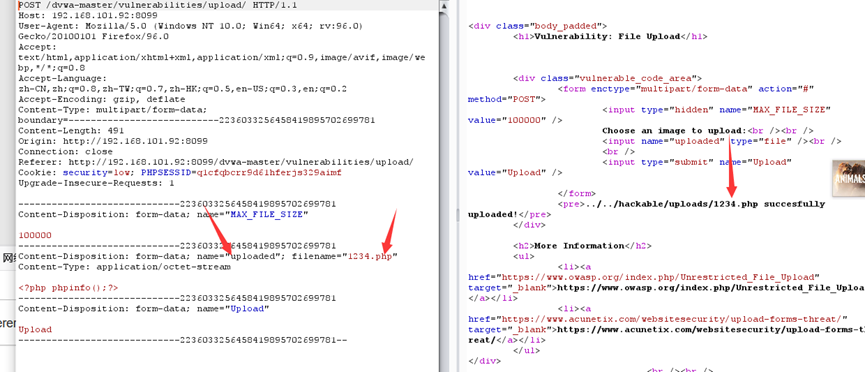Click the closing </form> tag

tap(576, 194)
